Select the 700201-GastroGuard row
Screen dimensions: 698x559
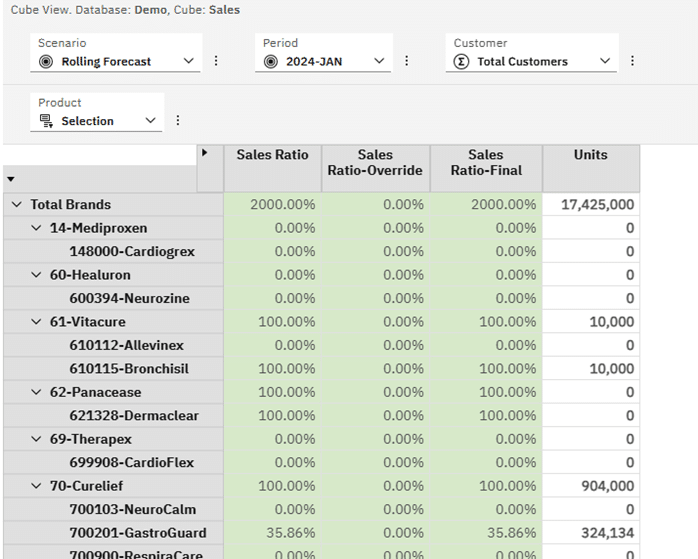114,533
